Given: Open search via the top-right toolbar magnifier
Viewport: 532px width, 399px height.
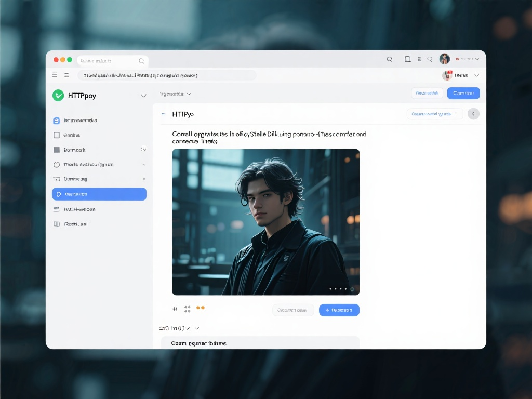Looking at the screenshot, I should (390, 59).
